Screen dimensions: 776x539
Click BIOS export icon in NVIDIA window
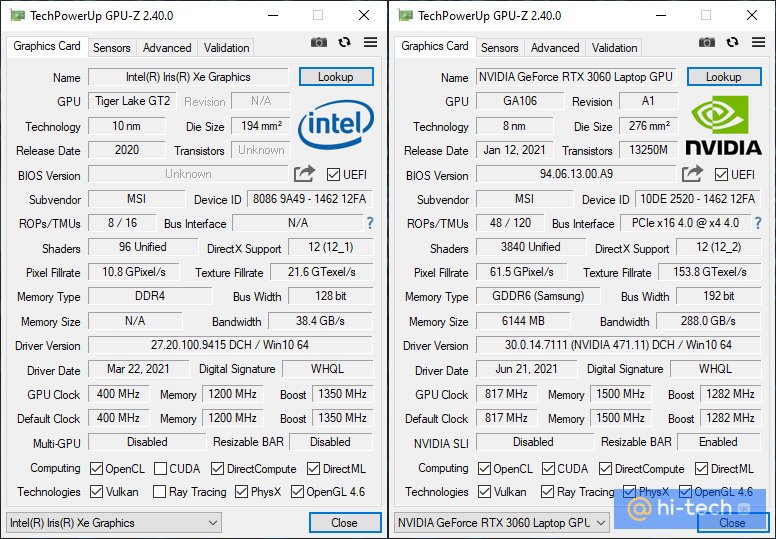pyautogui.click(x=692, y=174)
